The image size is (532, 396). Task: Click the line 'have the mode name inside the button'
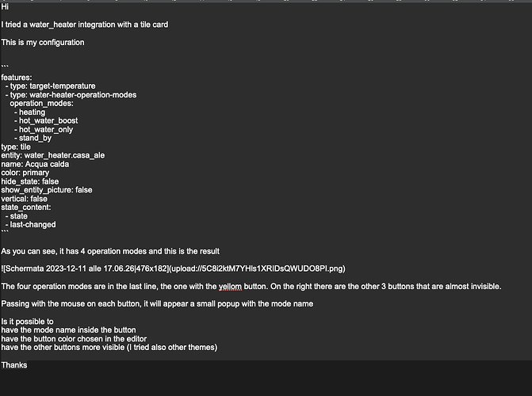click(68, 330)
